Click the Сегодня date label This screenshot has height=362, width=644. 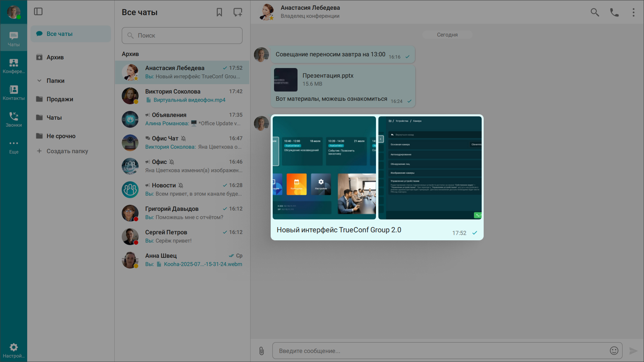coord(447,35)
